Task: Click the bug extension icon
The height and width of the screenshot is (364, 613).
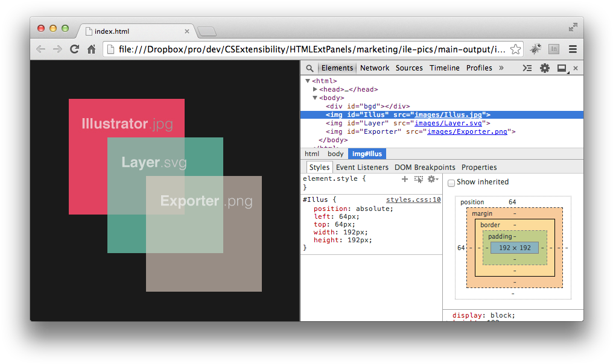Action: pos(536,49)
